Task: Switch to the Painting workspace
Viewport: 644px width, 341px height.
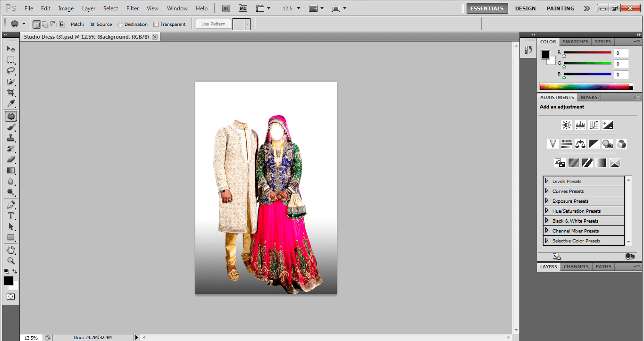Action: pyautogui.click(x=560, y=8)
